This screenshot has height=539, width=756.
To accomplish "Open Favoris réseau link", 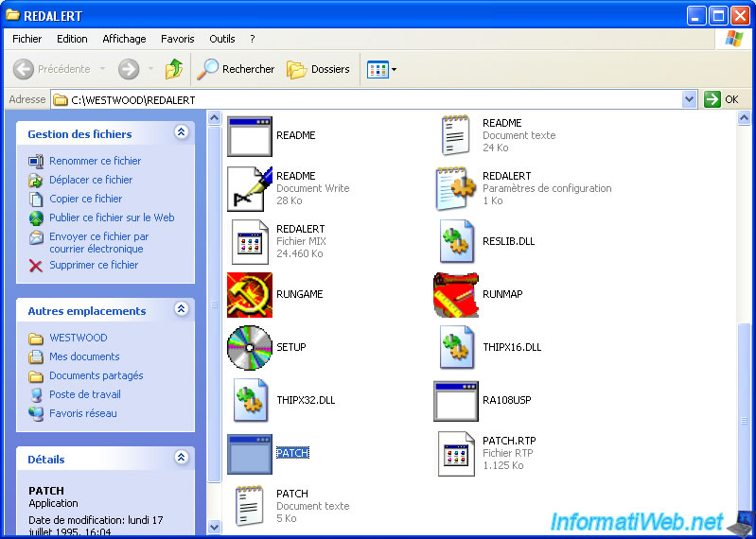I will [83, 413].
